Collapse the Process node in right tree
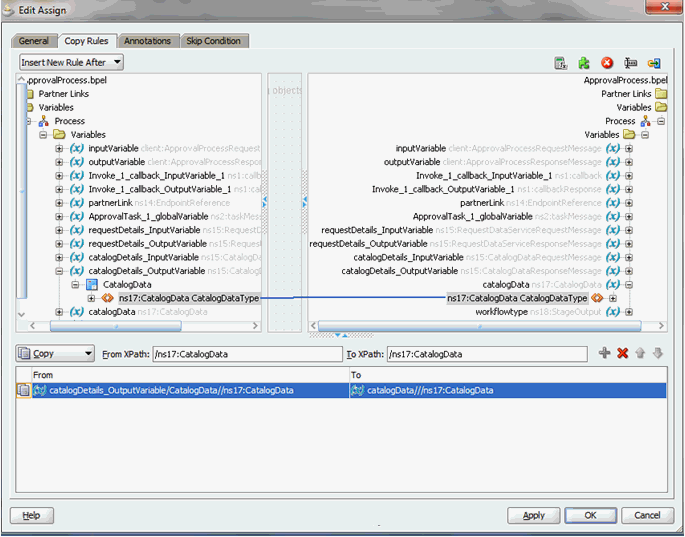685x537 pixels. pyautogui.click(x=661, y=121)
